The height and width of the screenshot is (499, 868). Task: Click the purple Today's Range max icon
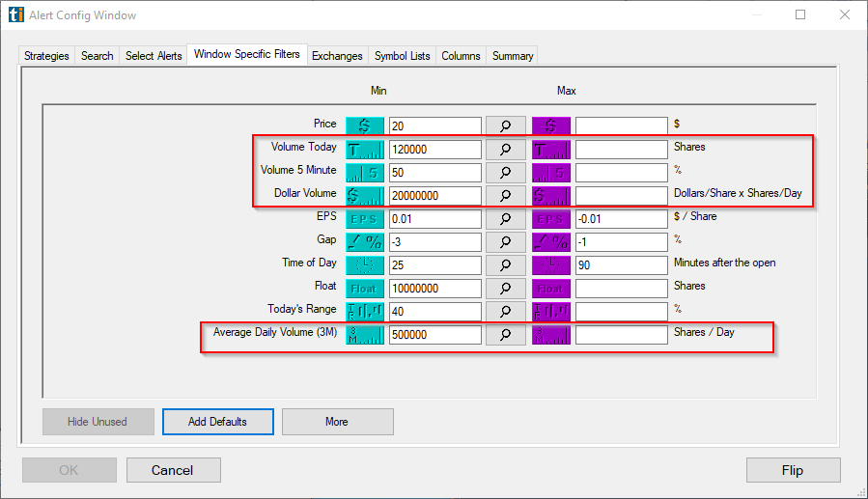point(550,312)
